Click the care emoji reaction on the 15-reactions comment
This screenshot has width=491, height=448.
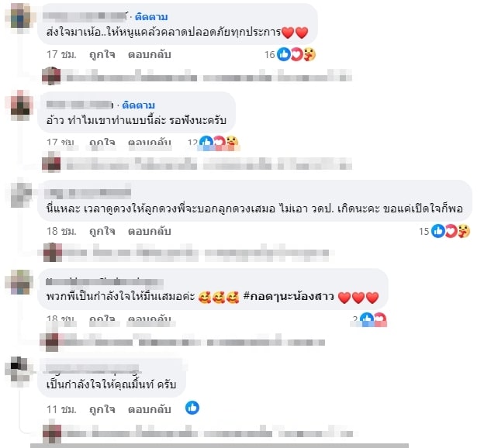[464, 231]
